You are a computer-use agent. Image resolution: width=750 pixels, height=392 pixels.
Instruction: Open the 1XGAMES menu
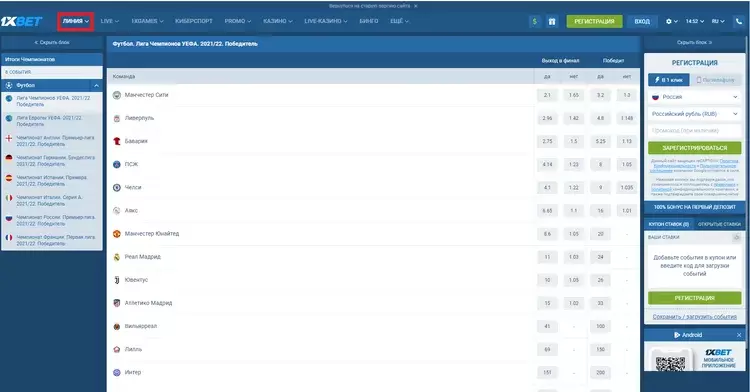[147, 21]
